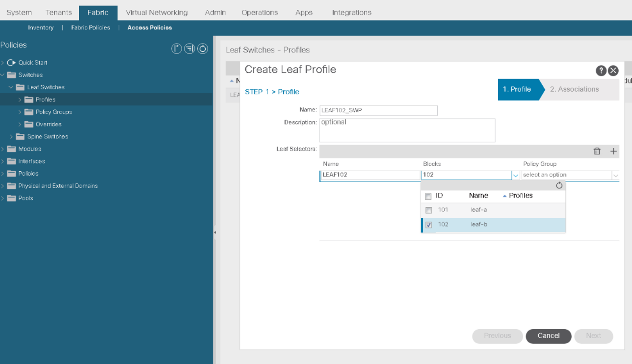This screenshot has height=364, width=632.
Task: Toggle the select-all checkbox beside ID header
Action: tap(428, 196)
